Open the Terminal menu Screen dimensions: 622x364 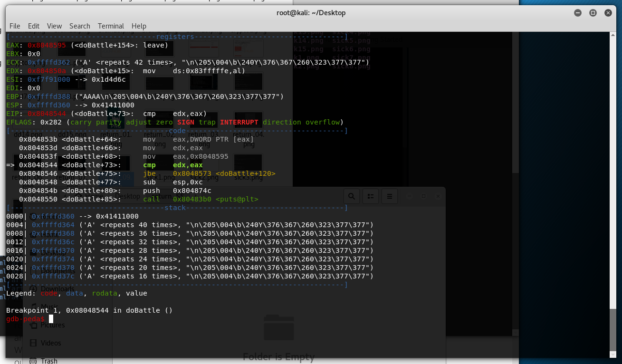point(111,26)
